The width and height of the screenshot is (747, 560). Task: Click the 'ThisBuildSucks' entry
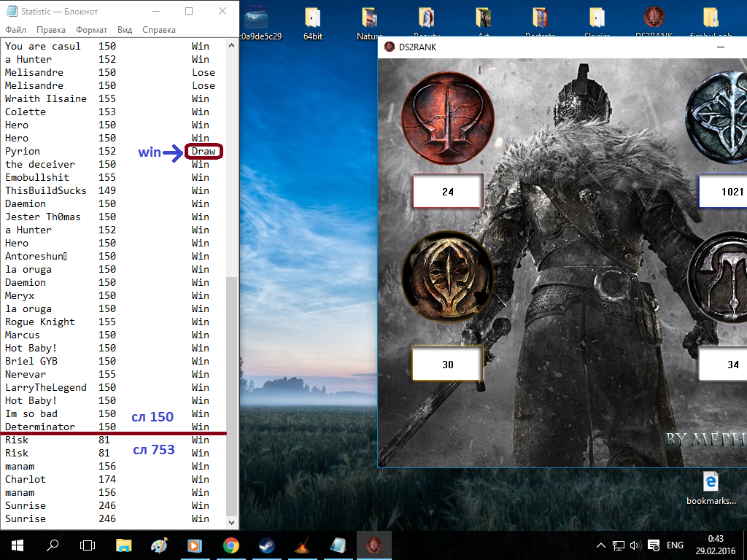(46, 190)
